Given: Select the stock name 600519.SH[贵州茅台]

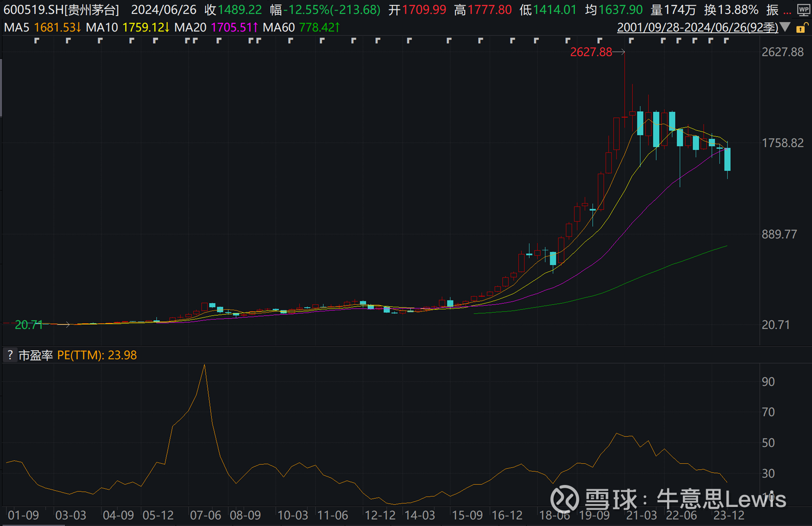Looking at the screenshot, I should pyautogui.click(x=61, y=10).
